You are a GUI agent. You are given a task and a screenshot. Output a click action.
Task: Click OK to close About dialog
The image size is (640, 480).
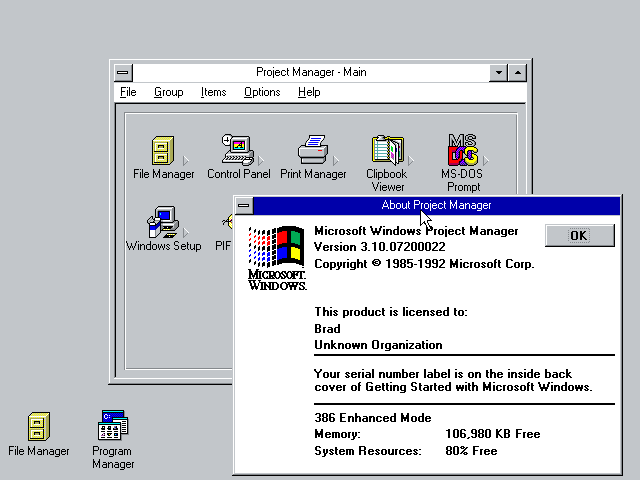click(x=580, y=236)
